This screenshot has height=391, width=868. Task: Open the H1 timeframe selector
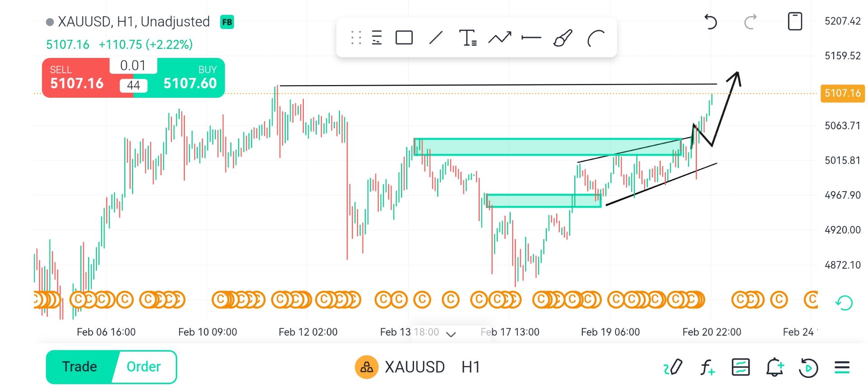pos(471,367)
